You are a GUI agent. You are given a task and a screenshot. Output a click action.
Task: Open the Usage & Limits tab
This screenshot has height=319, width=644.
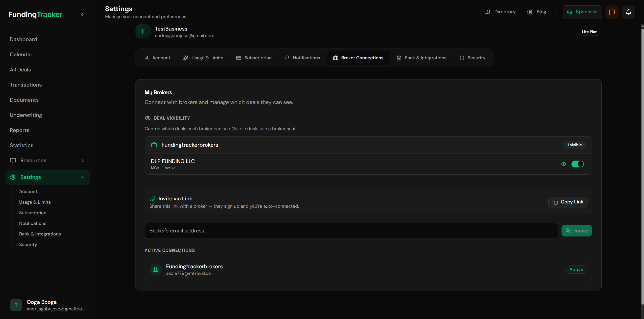pos(203,58)
